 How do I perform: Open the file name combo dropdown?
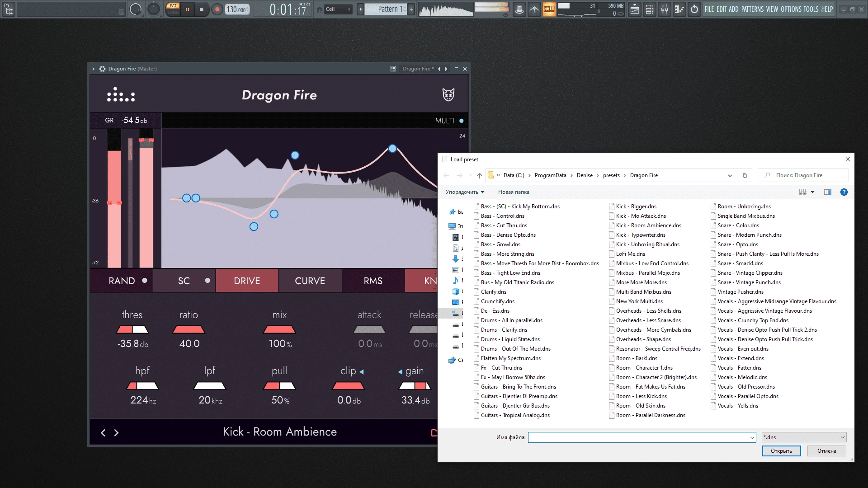coord(752,437)
